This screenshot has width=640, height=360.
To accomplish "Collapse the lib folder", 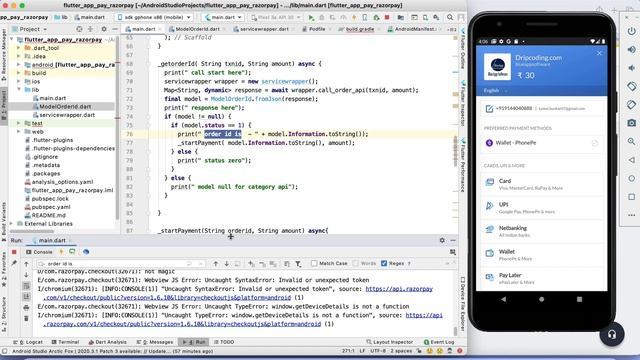I will pyautogui.click(x=18, y=89).
